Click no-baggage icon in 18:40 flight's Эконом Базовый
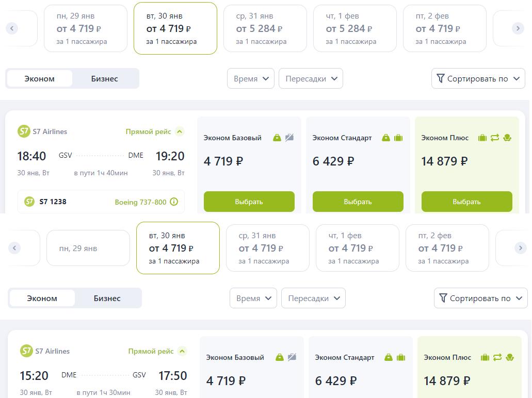 click(x=289, y=138)
